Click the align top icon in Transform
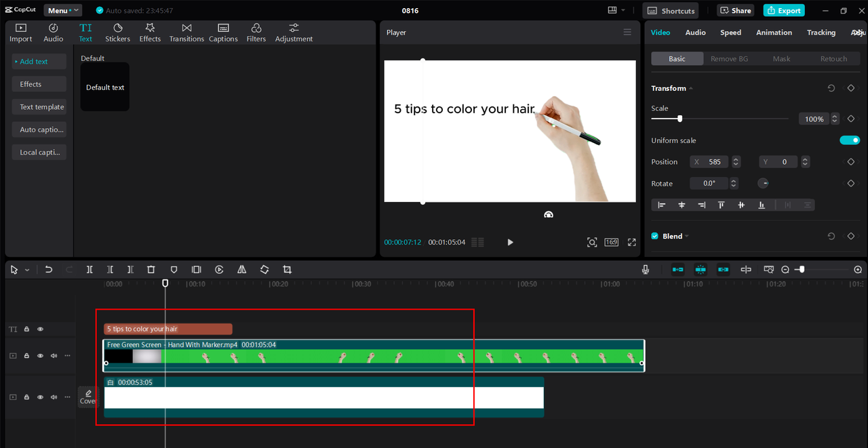This screenshot has height=448, width=868. click(x=722, y=205)
